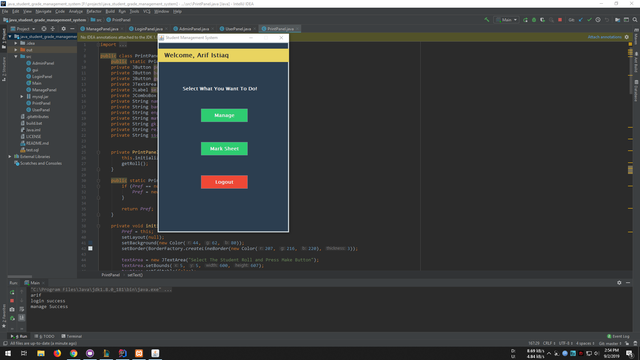Click the Rerun icon in Run panel

tap(12, 292)
